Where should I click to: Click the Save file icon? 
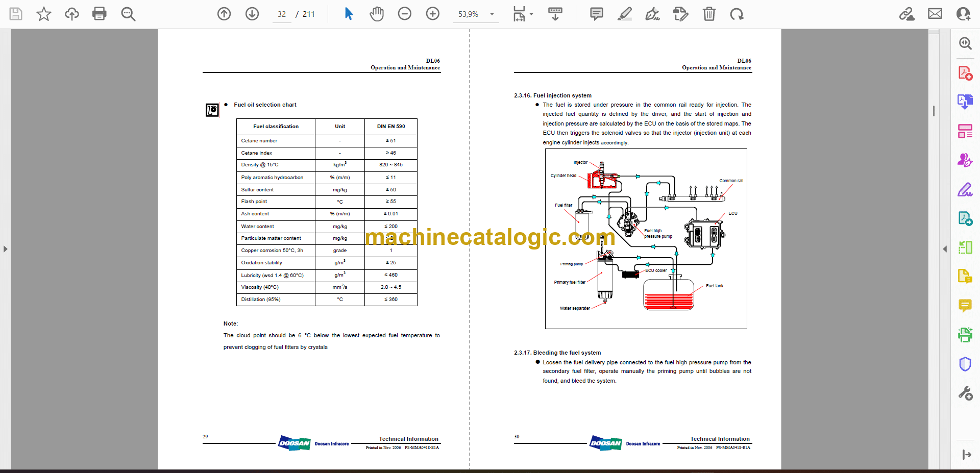pyautogui.click(x=16, y=14)
